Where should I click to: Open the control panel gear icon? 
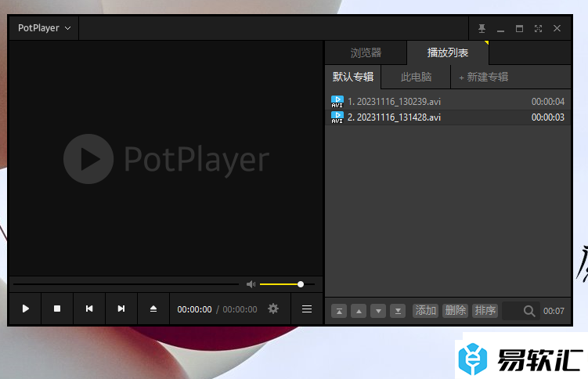273,309
